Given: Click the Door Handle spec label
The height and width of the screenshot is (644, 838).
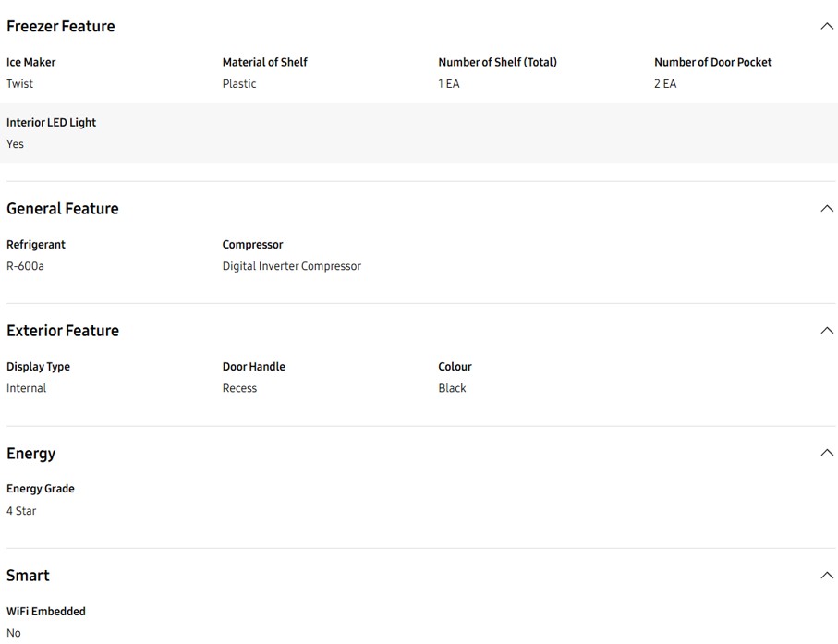Looking at the screenshot, I should pos(253,367).
